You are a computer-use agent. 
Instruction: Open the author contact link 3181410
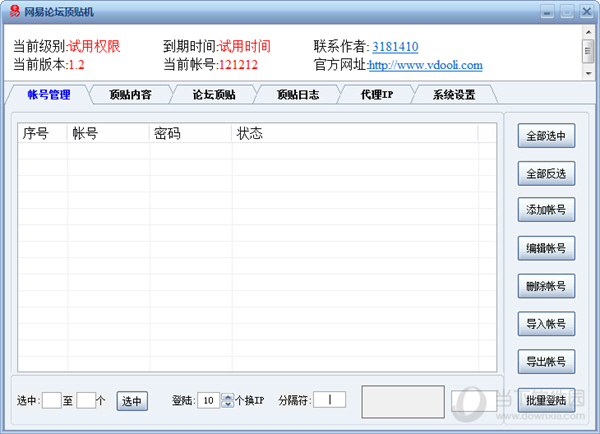(395, 47)
